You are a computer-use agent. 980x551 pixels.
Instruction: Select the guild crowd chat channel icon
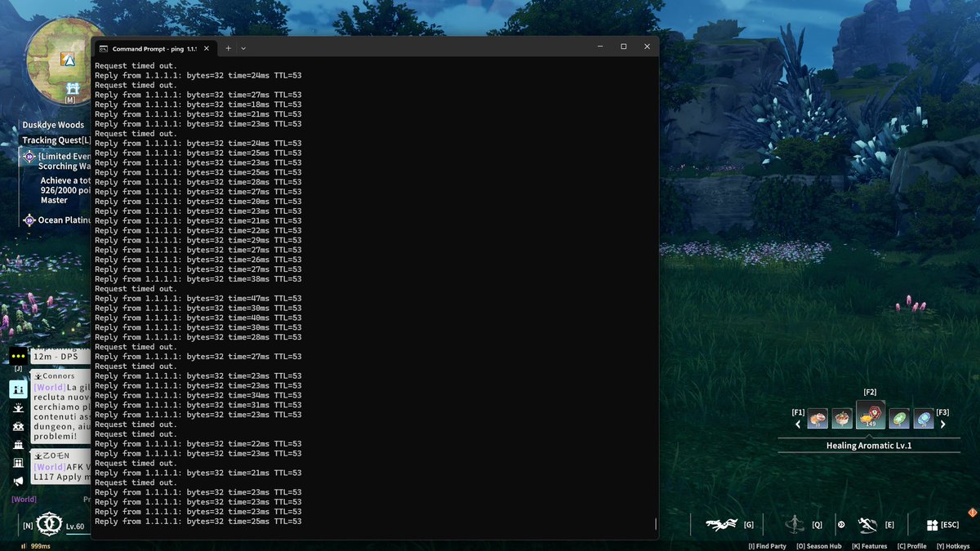pos(18,445)
